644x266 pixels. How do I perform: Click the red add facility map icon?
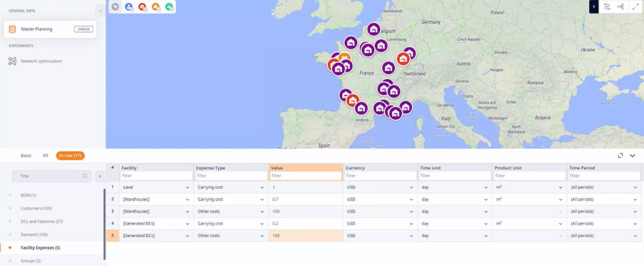[x=142, y=7]
